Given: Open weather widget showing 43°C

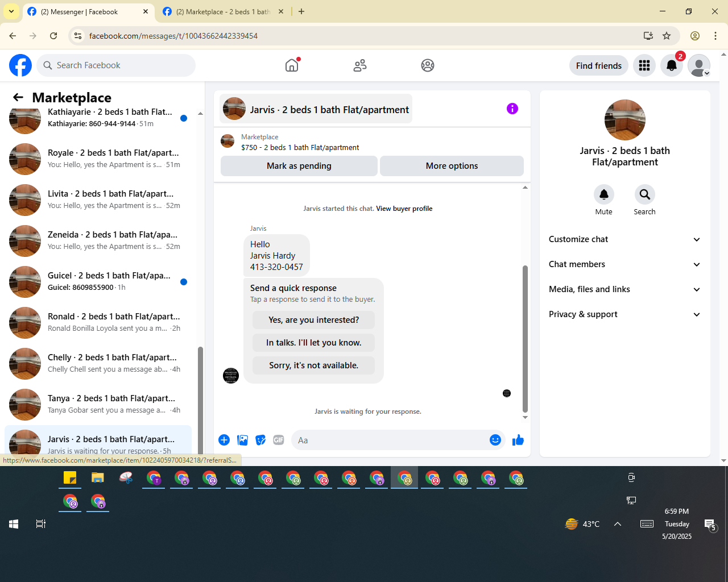Looking at the screenshot, I should coord(582,524).
